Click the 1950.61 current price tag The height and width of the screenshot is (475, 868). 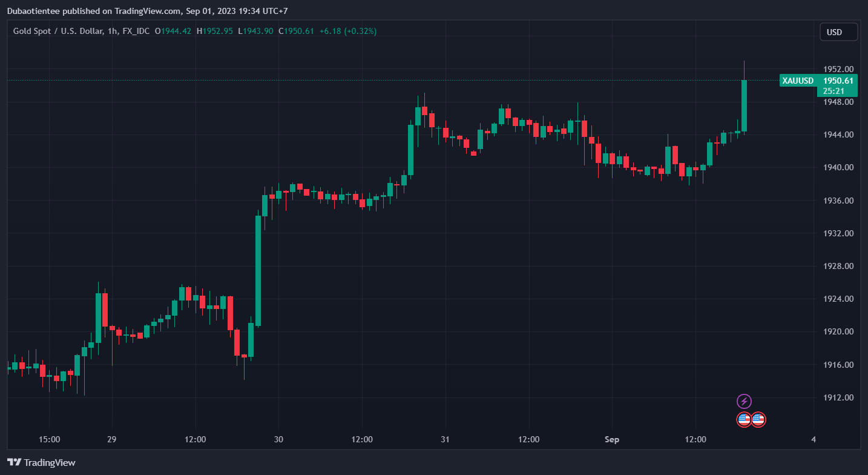[838, 81]
